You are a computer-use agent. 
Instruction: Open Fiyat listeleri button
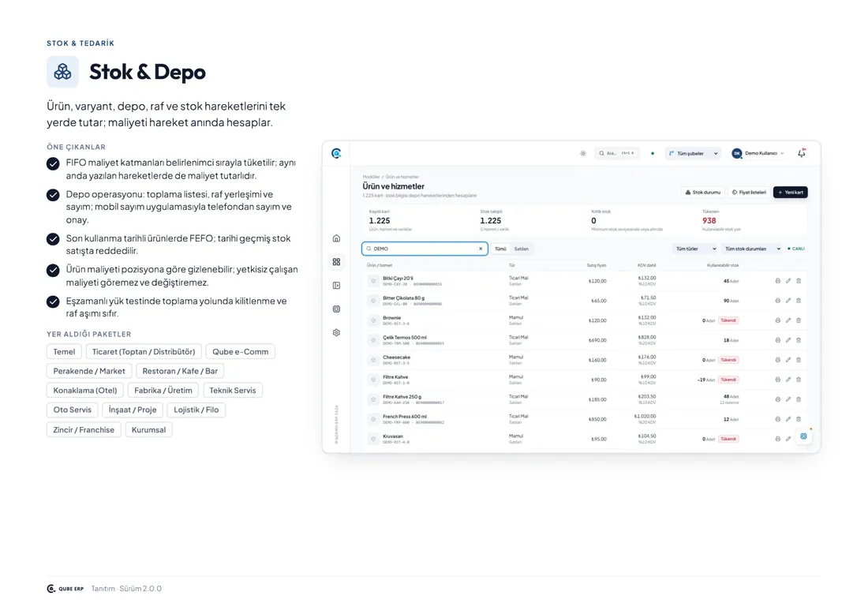point(749,192)
